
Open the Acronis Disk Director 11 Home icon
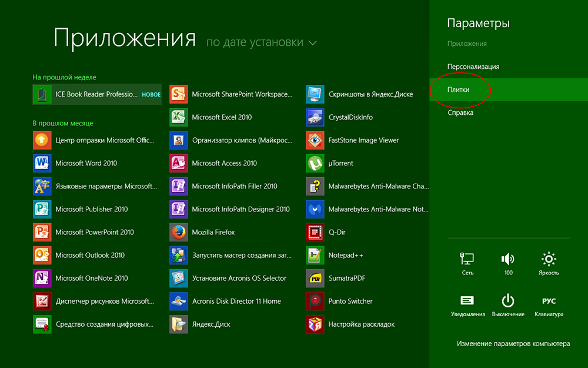[179, 301]
